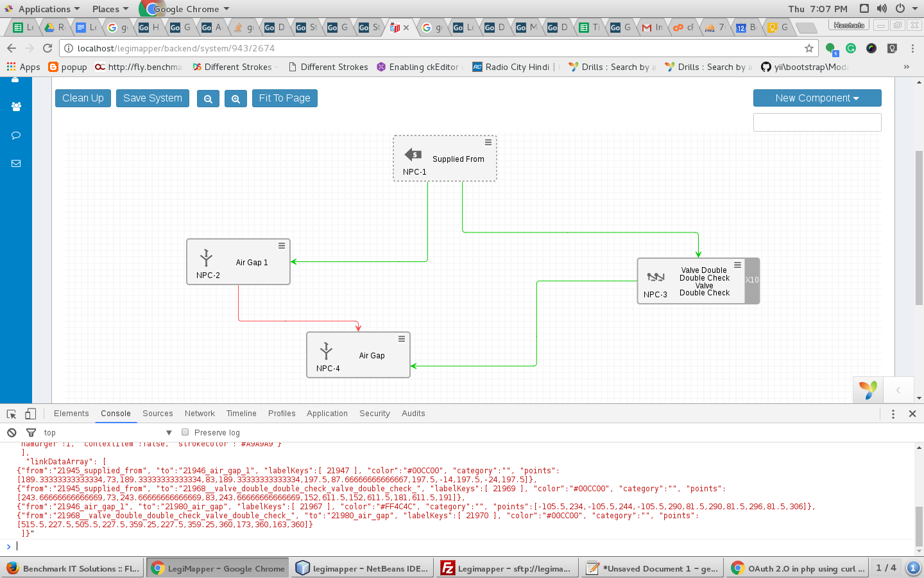
Task: Collapse the Yii debug toolbar chevron
Action: coord(898,390)
